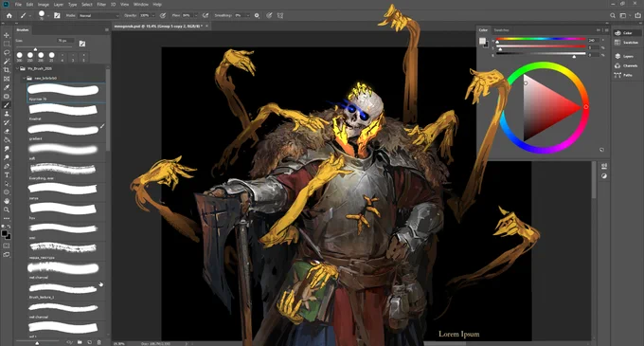Select the Ellipse shape tool
This screenshot has width=644, height=346.
pyautogui.click(x=7, y=191)
